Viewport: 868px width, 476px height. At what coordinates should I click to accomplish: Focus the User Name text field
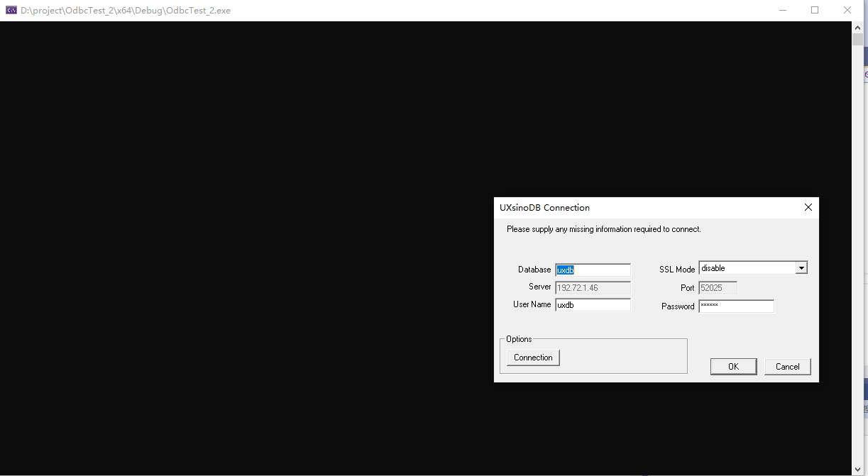(593, 305)
